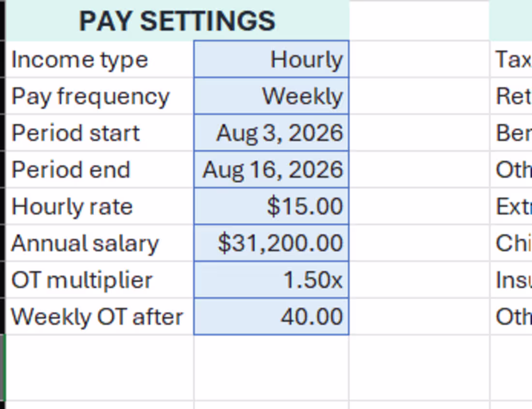
Task: Select the partially visible Tax label cell
Action: 511,59
